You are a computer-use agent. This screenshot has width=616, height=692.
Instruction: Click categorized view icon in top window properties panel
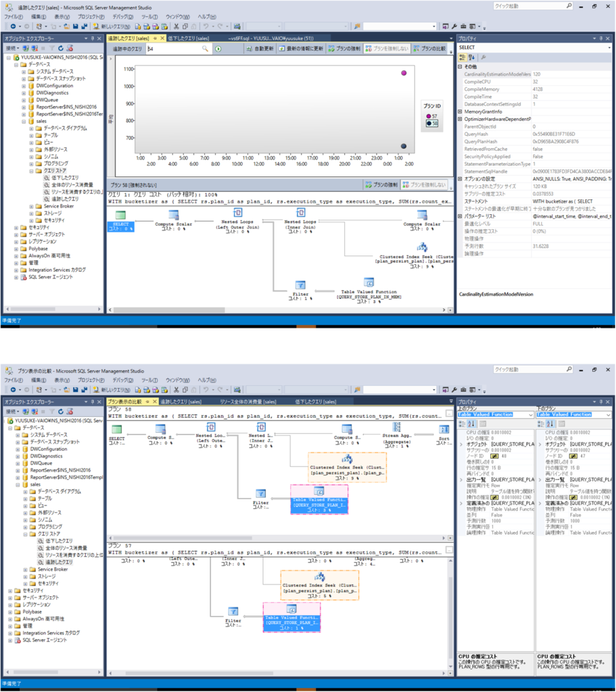[x=463, y=57]
